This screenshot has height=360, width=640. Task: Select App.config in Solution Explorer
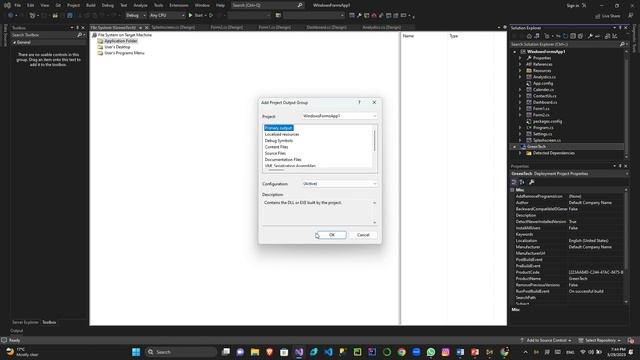(543, 83)
